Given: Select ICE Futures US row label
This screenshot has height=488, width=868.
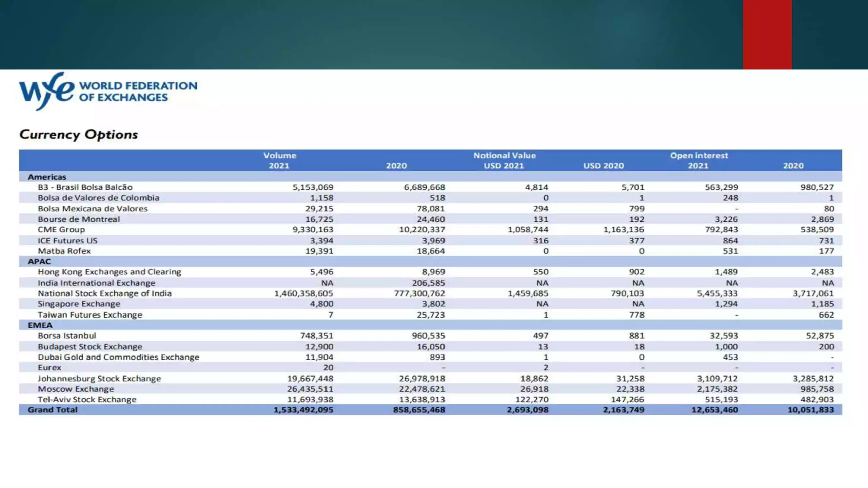Looking at the screenshot, I should (x=67, y=241).
